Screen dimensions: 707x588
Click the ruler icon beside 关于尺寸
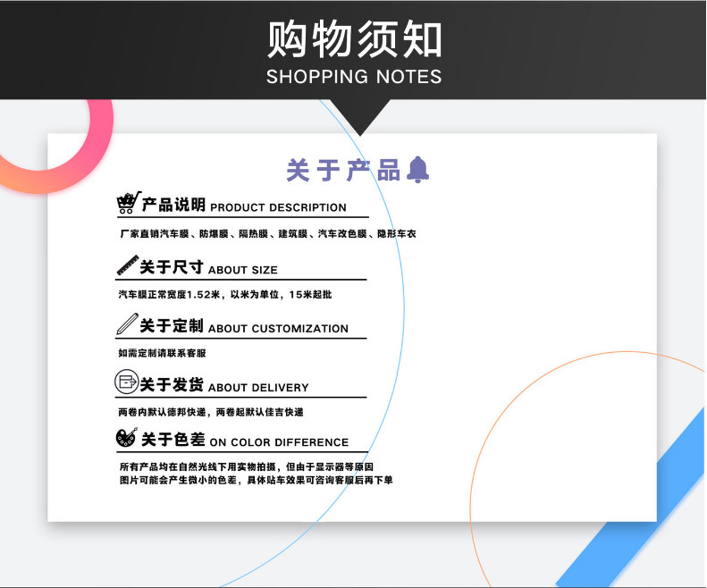click(127, 265)
